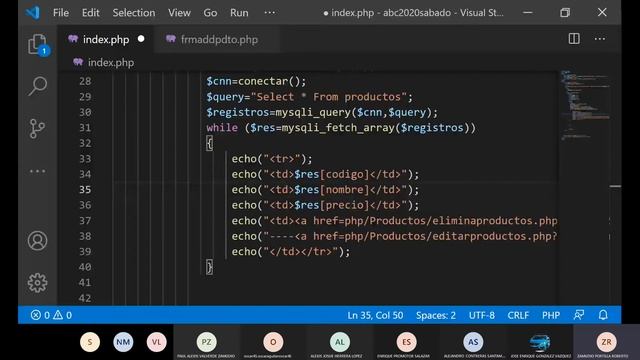Click the editarproductos.php href line
This screenshot has height=360, width=640.
click(394, 236)
